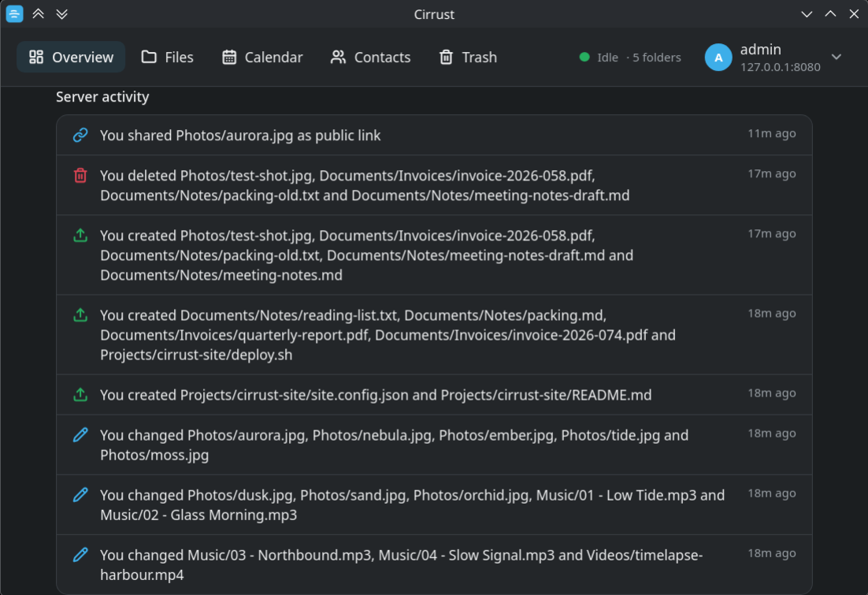868x595 pixels.
Task: Select the 'You changed Photos/dusk.jpg' activity text
Action: 413,504
